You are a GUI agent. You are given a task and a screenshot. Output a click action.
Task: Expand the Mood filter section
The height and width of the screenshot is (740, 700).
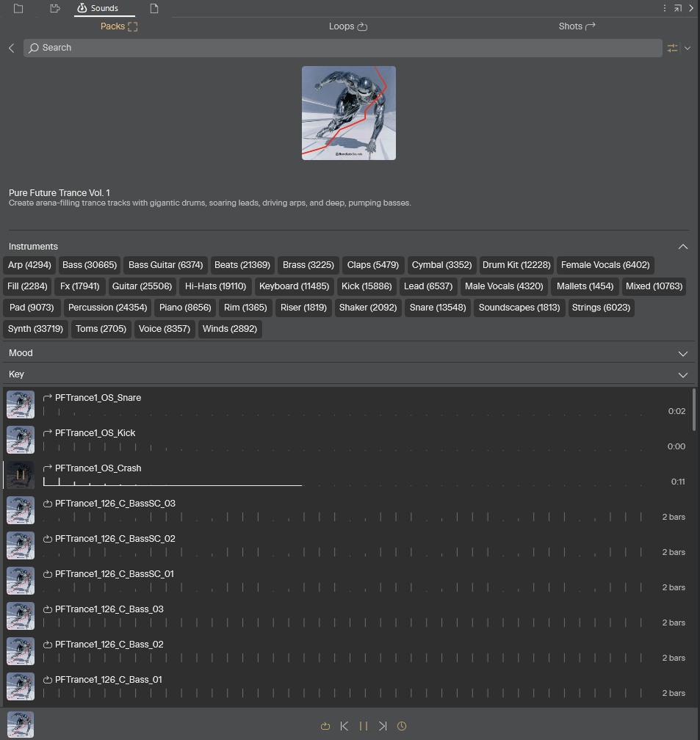[x=682, y=353]
